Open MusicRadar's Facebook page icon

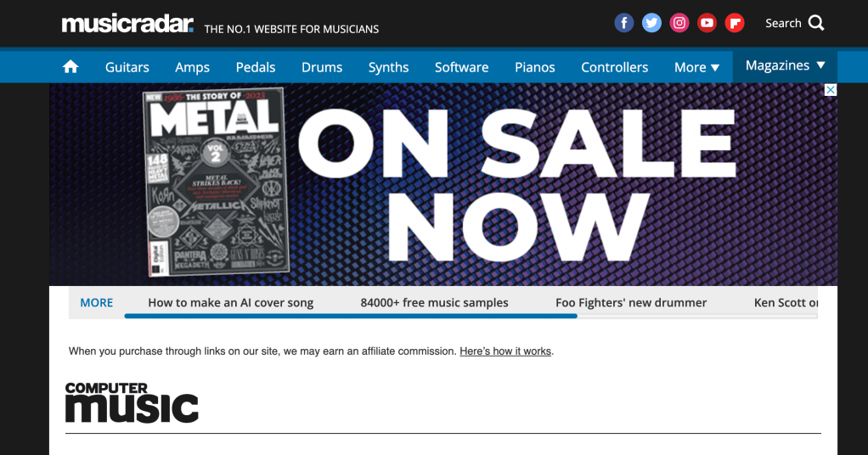click(x=624, y=23)
